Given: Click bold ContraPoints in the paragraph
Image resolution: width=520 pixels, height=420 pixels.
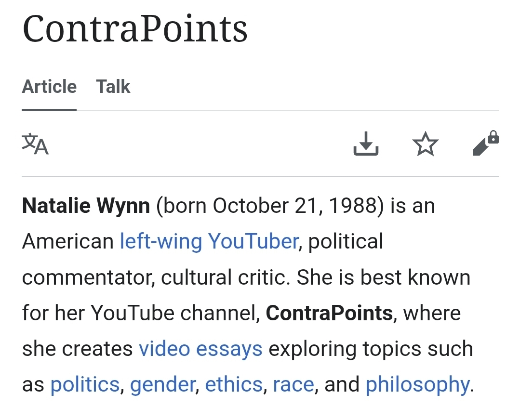Looking at the screenshot, I should [329, 314].
